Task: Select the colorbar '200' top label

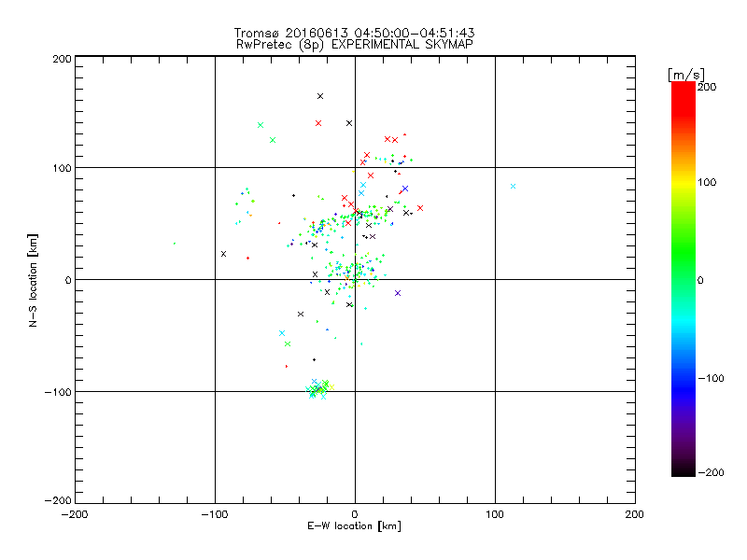Action: point(707,87)
